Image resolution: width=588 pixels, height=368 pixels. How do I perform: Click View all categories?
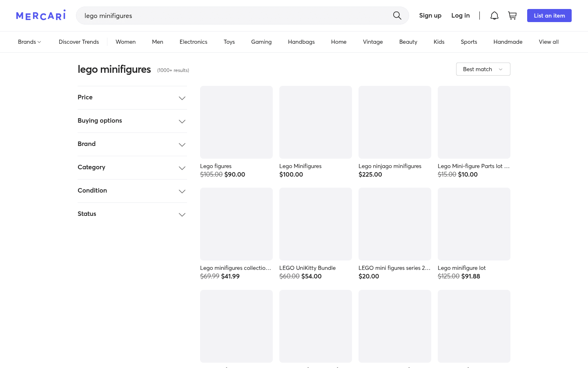coord(549,42)
